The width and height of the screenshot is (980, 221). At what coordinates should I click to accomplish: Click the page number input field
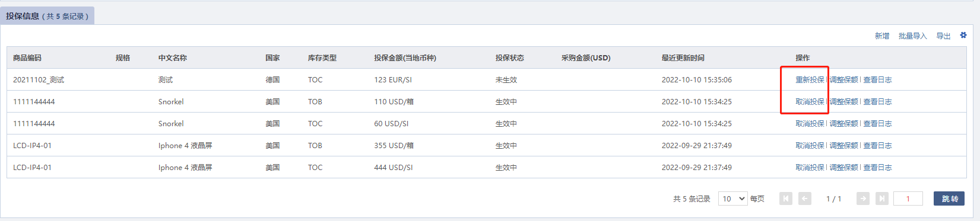(x=908, y=198)
